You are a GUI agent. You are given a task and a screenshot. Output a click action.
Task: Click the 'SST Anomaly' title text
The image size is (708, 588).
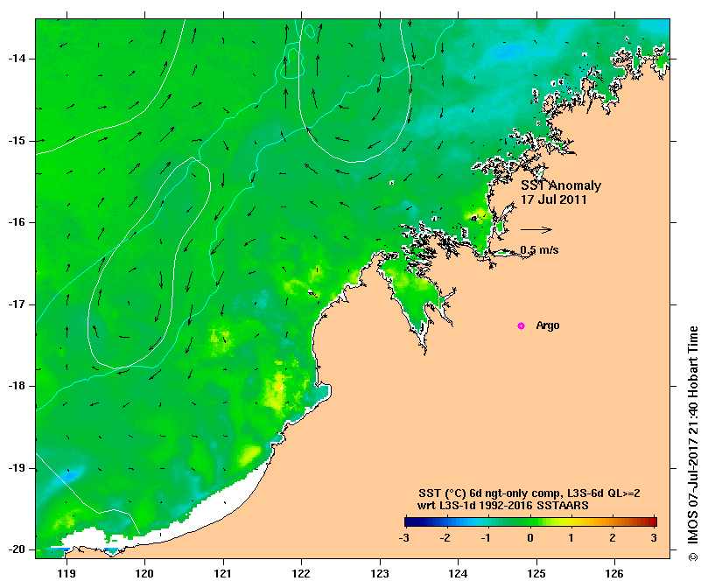pos(561,185)
